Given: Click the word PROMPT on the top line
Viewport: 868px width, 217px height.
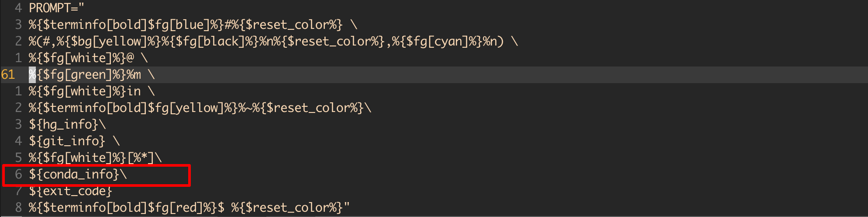Looking at the screenshot, I should (x=49, y=8).
